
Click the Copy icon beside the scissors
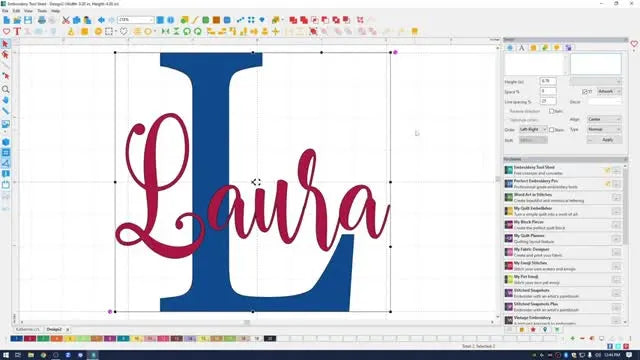76,20
